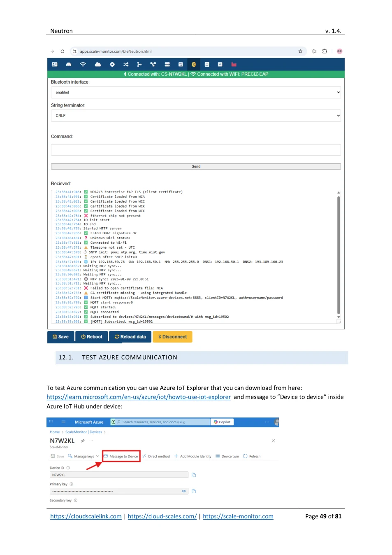The image size is (392, 555).
Task: Click the browser address bar URL
Action: pos(116,51)
